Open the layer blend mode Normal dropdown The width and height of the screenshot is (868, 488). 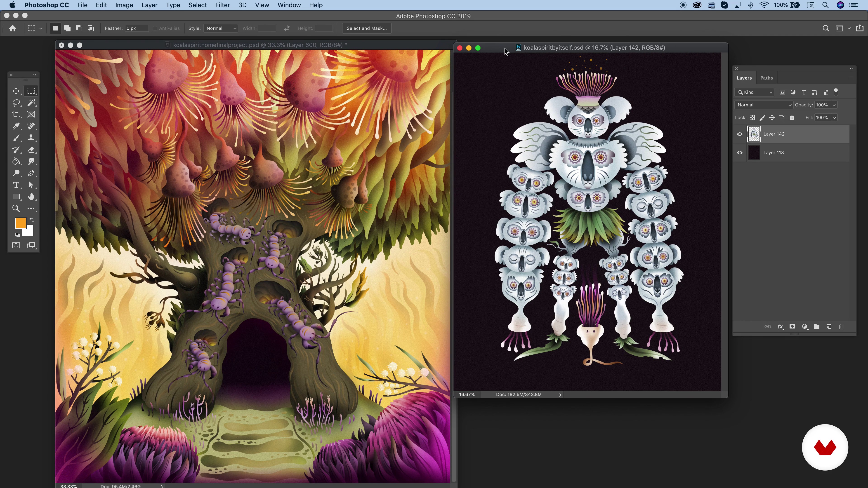764,105
